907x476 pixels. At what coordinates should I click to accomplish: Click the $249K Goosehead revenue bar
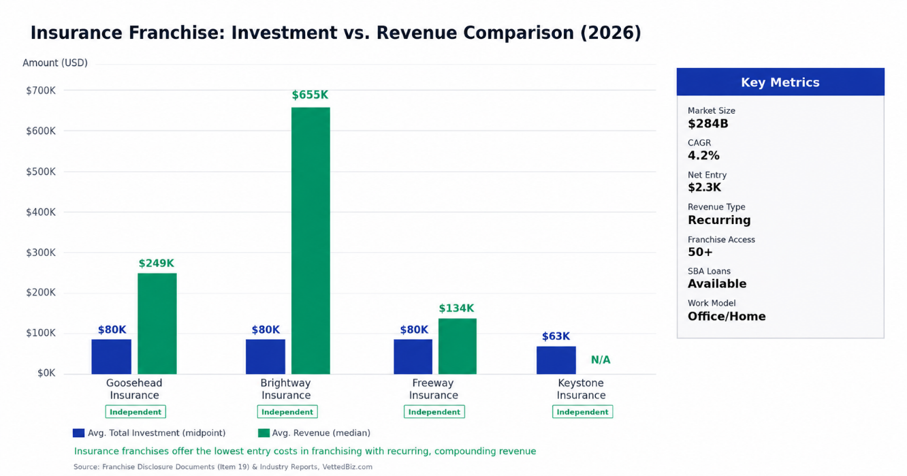(x=157, y=323)
